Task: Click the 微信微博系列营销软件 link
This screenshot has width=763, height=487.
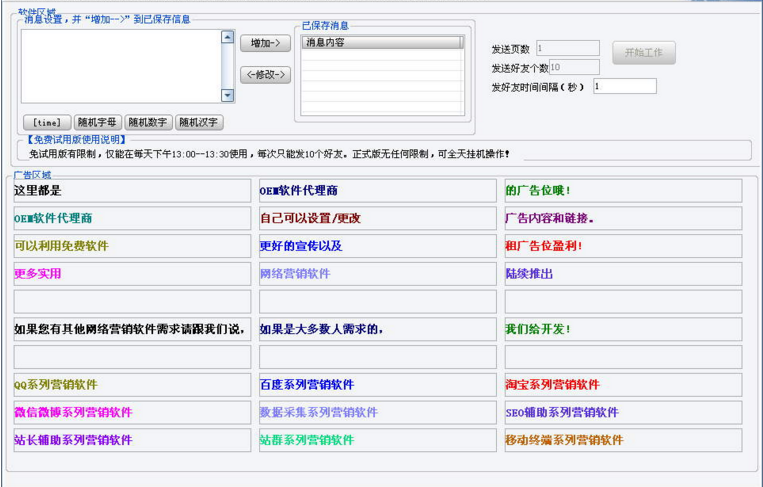Action: [73, 412]
